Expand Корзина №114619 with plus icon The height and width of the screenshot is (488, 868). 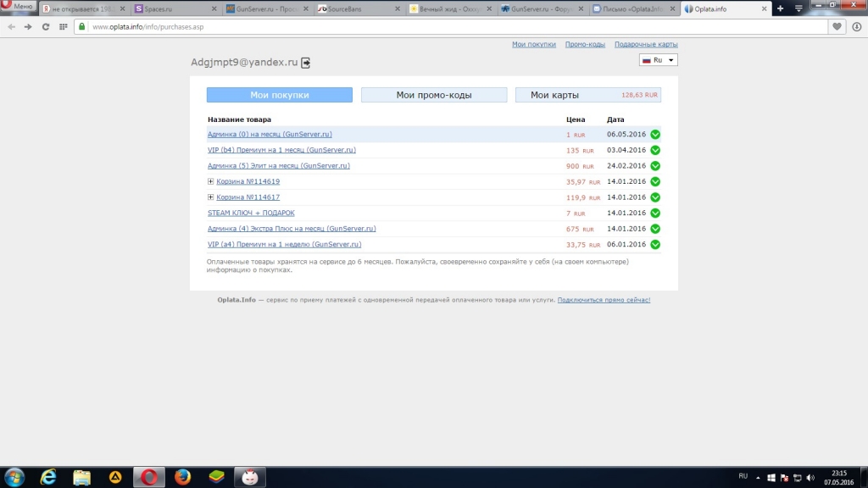(211, 181)
